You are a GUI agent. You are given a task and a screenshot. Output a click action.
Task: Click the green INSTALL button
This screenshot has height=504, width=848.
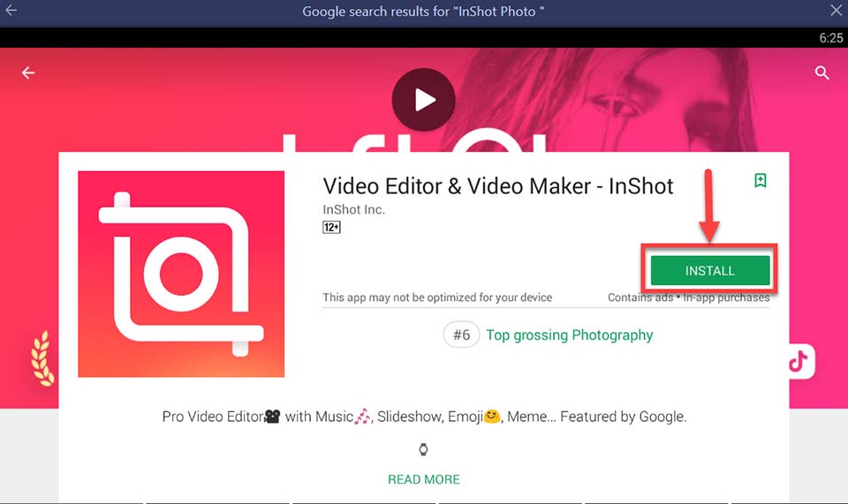[710, 271]
